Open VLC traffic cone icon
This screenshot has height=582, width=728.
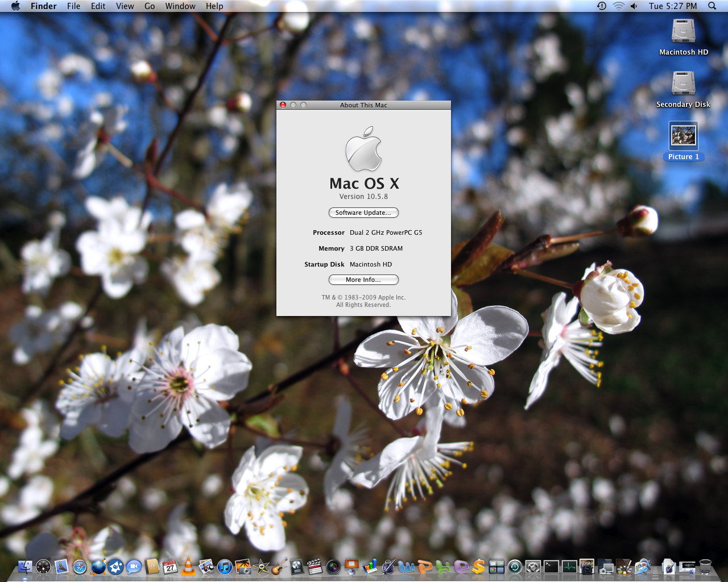coord(188,567)
